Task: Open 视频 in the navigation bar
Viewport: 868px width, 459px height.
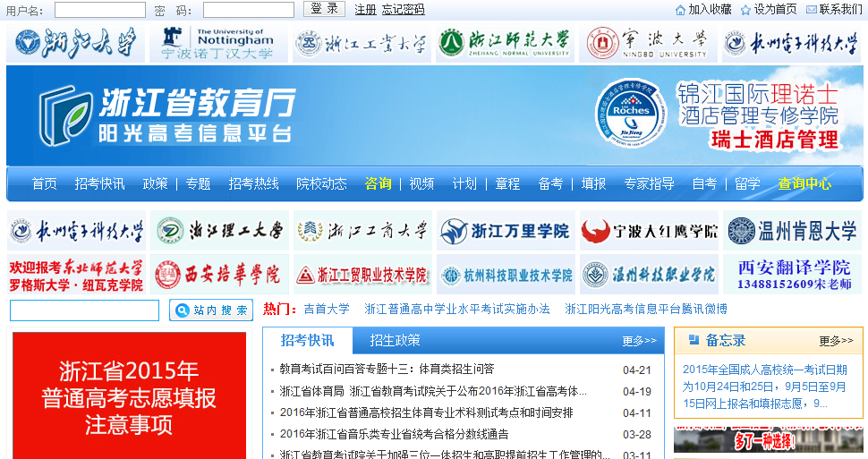Action: 421,183
